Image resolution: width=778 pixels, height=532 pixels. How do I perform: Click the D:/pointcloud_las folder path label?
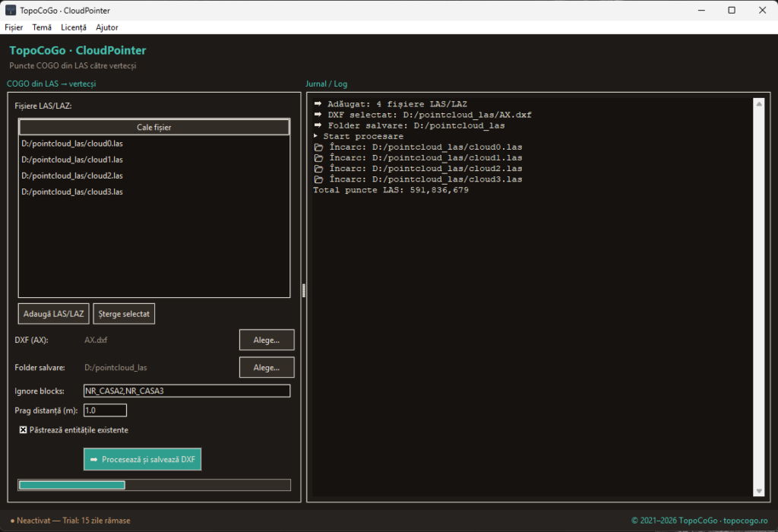(x=115, y=367)
